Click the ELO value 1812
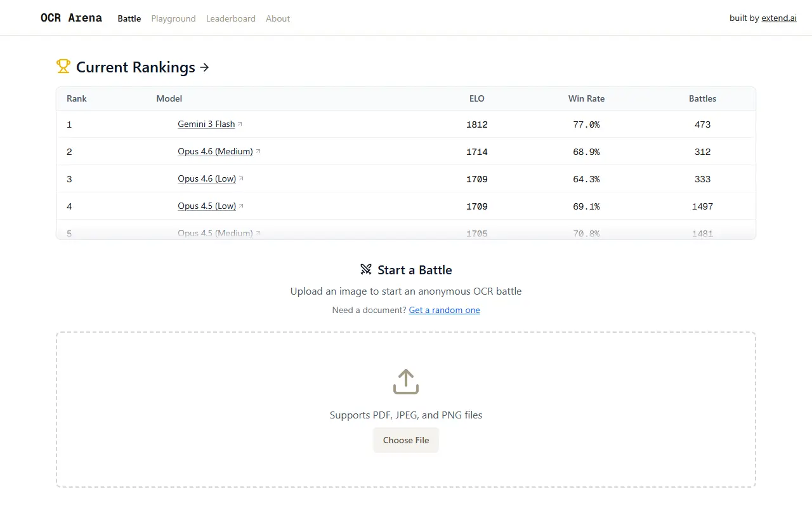Image resolution: width=812 pixels, height=508 pixels. (x=477, y=124)
